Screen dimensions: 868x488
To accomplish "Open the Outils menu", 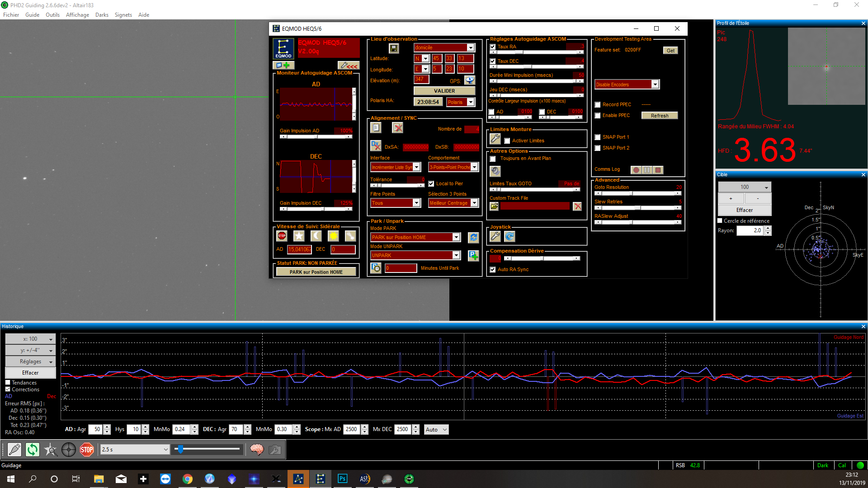I will click(52, 15).
